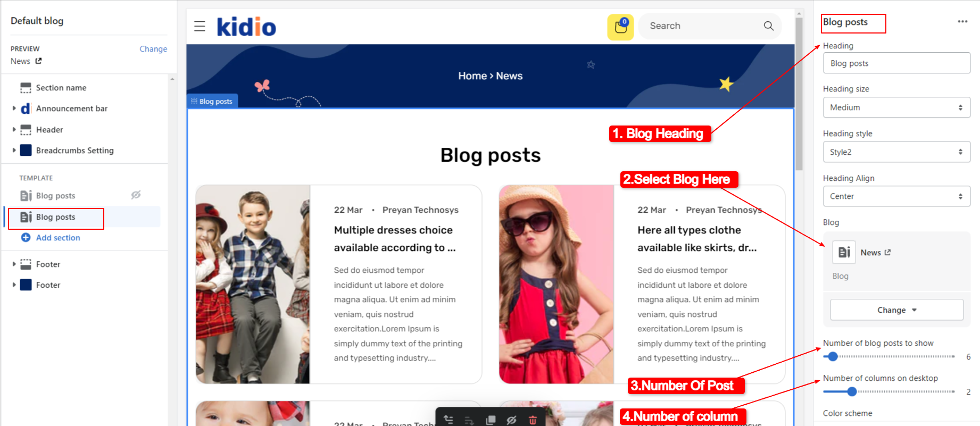Click the Header section icon
Viewport: 980px width, 426px height.
[26, 130]
